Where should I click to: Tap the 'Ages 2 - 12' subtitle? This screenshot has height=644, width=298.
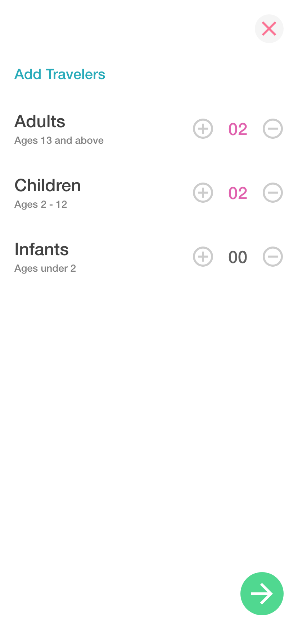coord(41,204)
